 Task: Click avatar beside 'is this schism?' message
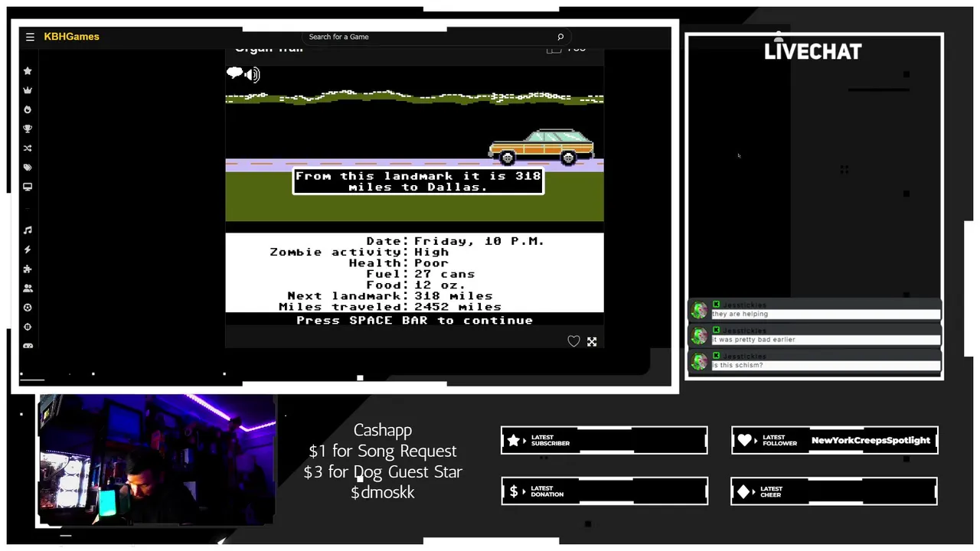point(699,361)
